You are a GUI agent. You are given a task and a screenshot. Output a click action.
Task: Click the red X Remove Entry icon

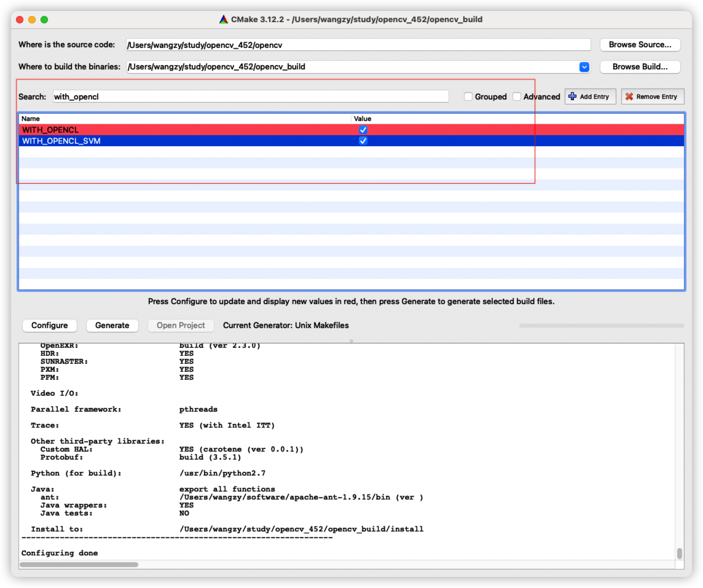click(x=629, y=96)
